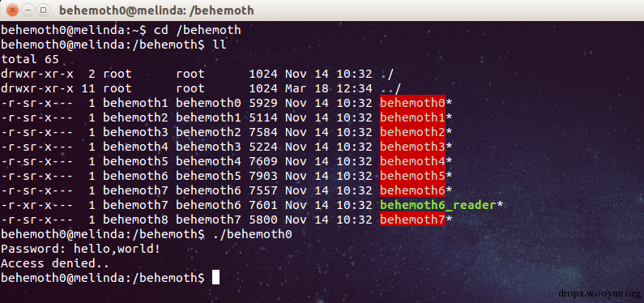Screen dimensions: 644x303
Task: Click owner 'behemoth3' in the listing
Action: tap(135, 132)
